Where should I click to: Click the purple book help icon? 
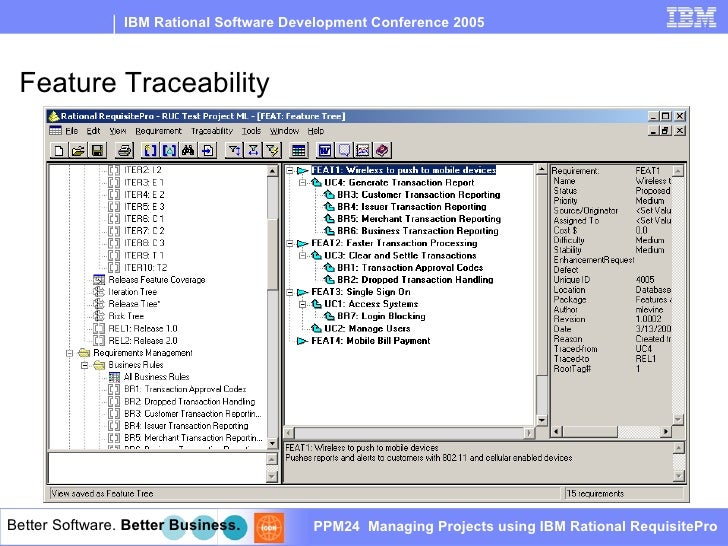pos(382,150)
